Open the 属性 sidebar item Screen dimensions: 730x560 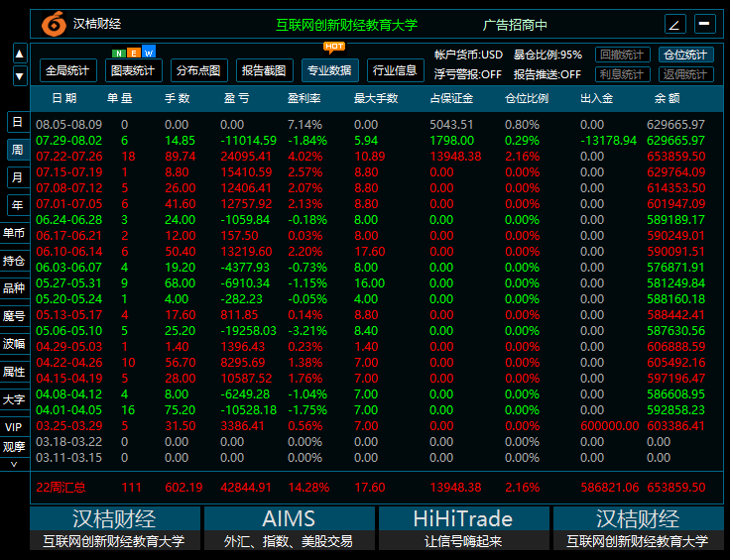[x=14, y=372]
